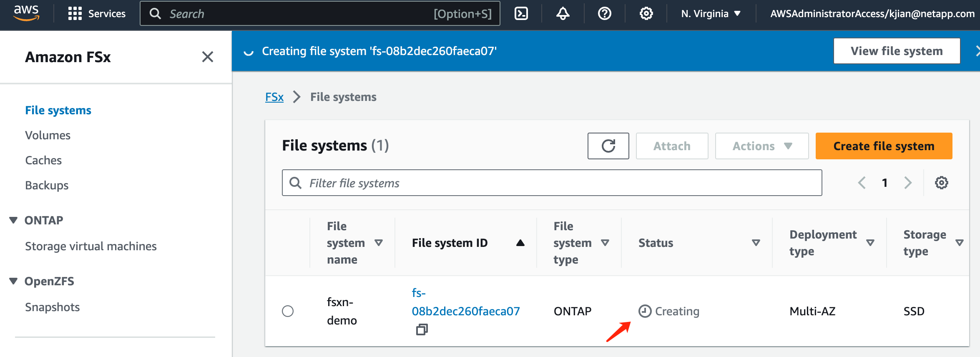Click the Create file system button
This screenshot has width=980, height=357.
click(x=884, y=146)
